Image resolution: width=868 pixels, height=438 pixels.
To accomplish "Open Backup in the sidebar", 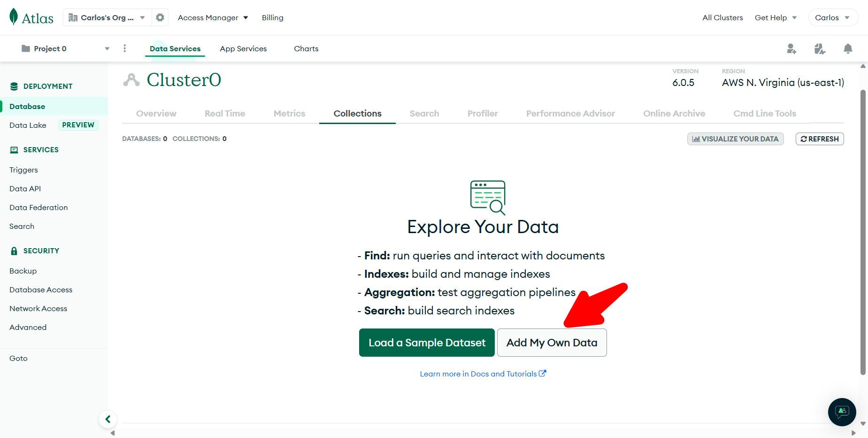I will click(x=23, y=271).
